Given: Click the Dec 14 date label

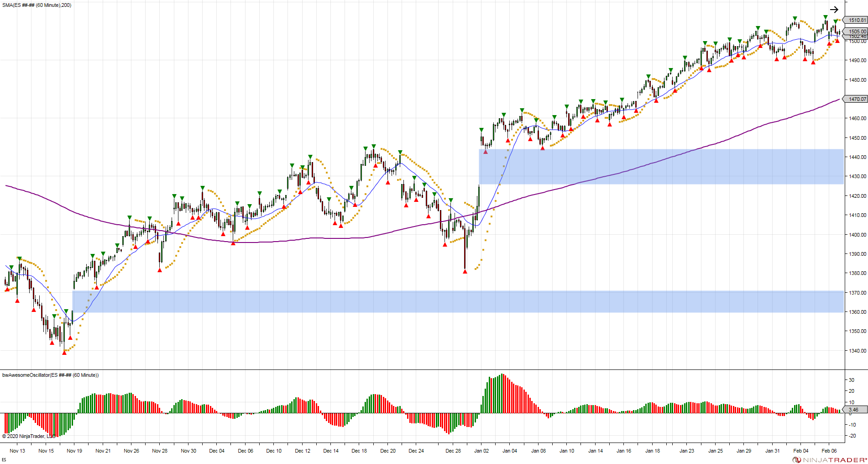Looking at the screenshot, I should pos(331,451).
